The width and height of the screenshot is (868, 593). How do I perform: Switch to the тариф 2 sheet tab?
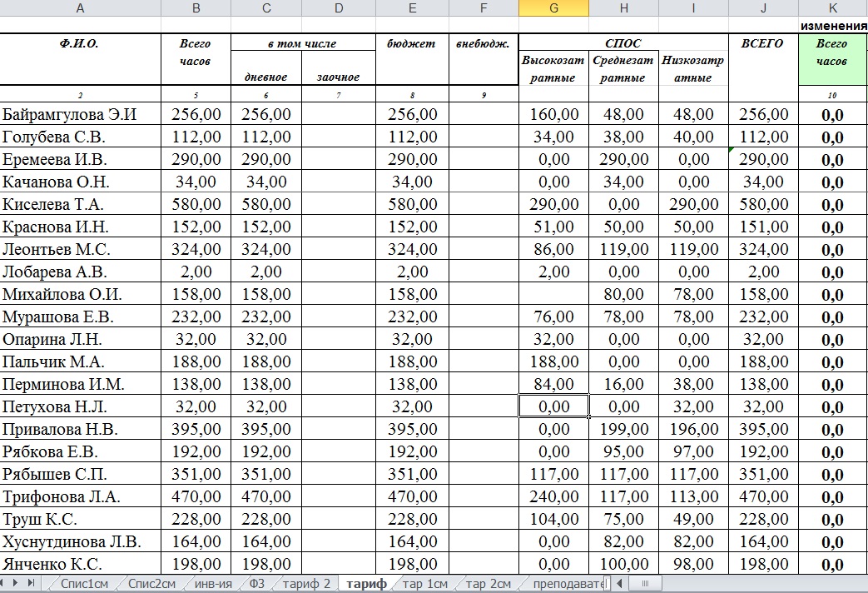tap(306, 584)
